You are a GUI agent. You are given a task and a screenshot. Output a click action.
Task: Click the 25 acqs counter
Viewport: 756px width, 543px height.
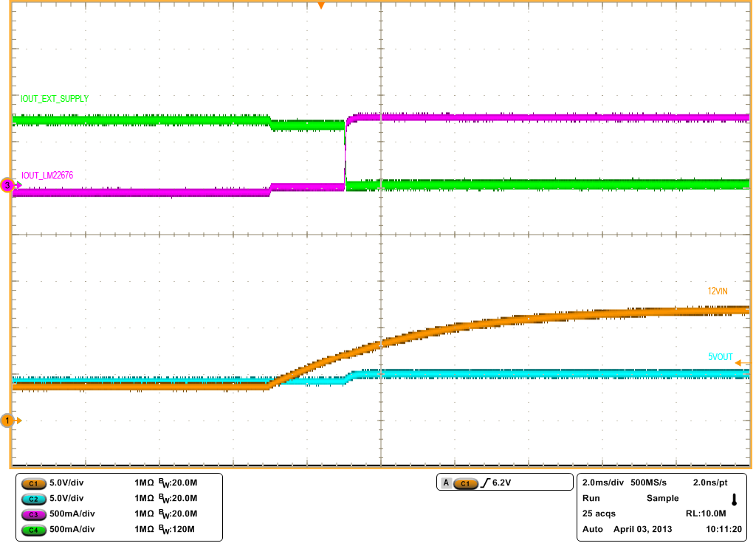[x=599, y=513]
